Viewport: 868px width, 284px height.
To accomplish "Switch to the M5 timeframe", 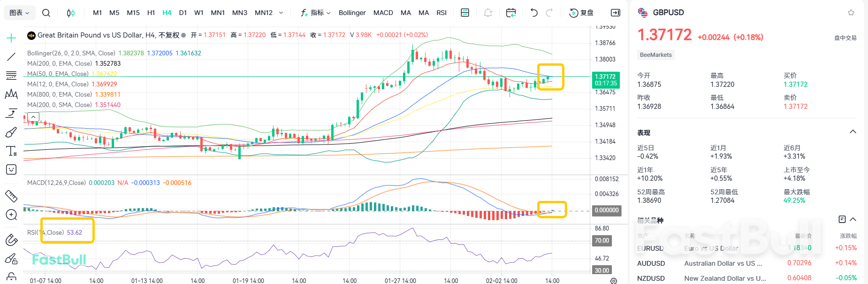I will coord(114,13).
